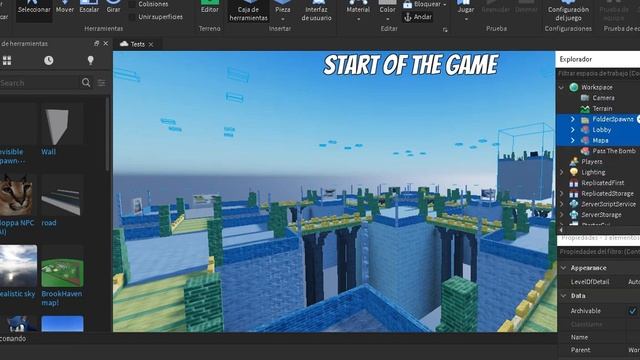Collapse the Workspace tree node
640x360 pixels.
tap(561, 87)
